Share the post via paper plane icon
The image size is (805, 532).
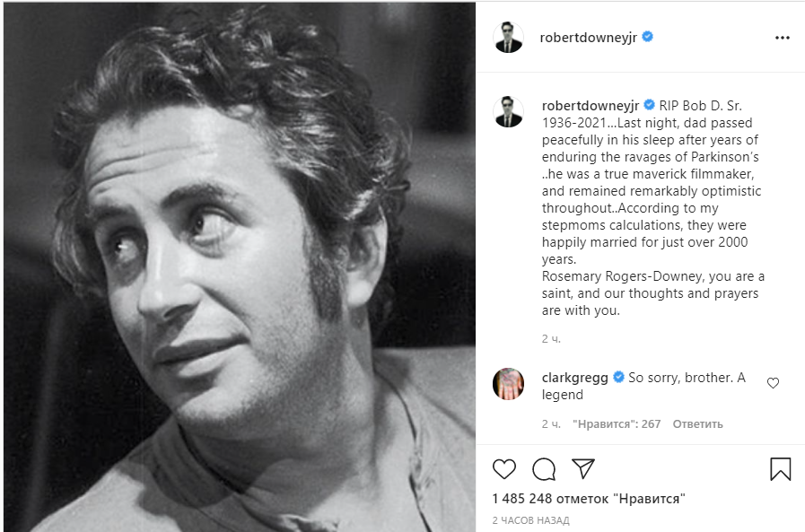point(583,469)
